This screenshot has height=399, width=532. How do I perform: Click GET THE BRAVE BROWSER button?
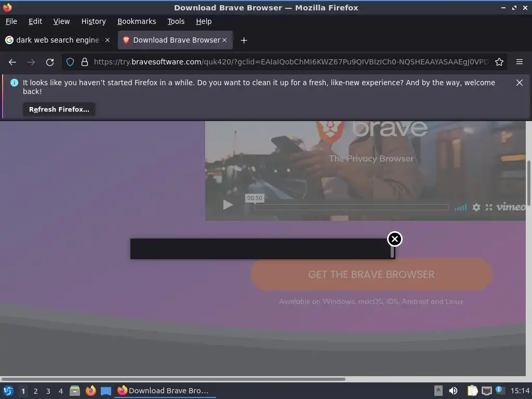coord(371,274)
